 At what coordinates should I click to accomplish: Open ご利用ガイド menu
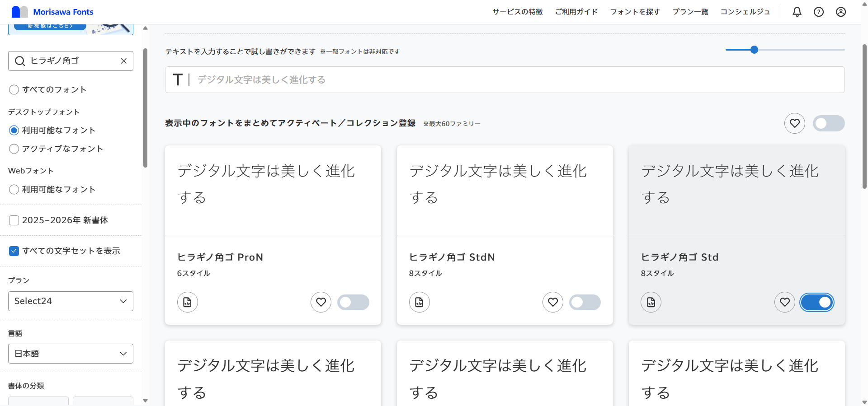coord(576,12)
